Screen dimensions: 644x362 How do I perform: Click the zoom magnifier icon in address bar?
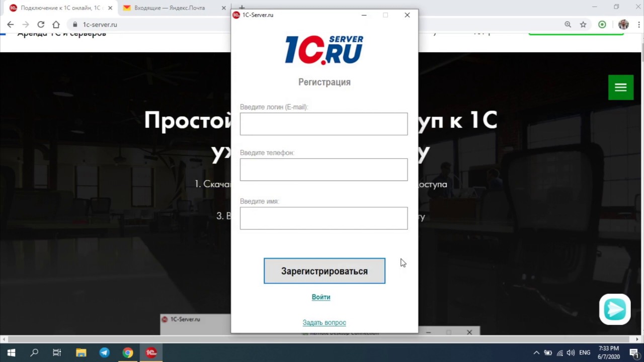[568, 24]
